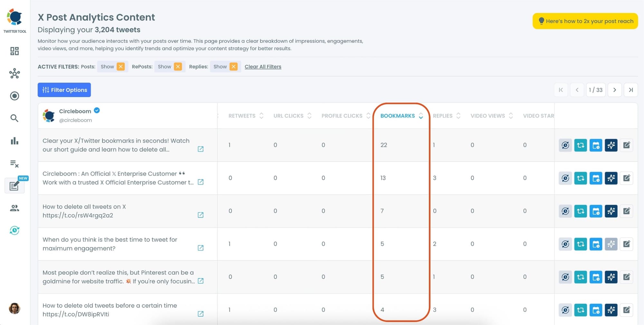Viewport: 644px width, 325px height.
Task: Click AI sparkle icon for Enterprise Customer row
Action: coord(611,178)
